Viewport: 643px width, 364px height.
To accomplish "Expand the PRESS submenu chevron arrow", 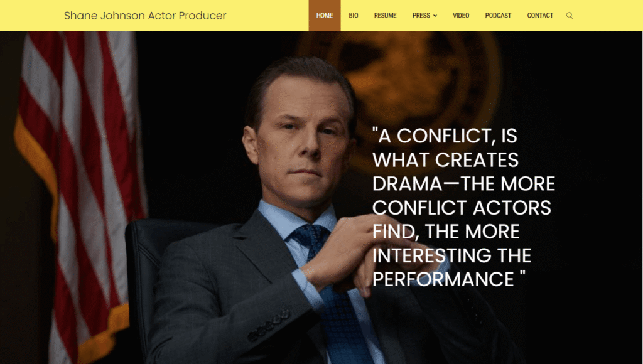I will click(435, 16).
